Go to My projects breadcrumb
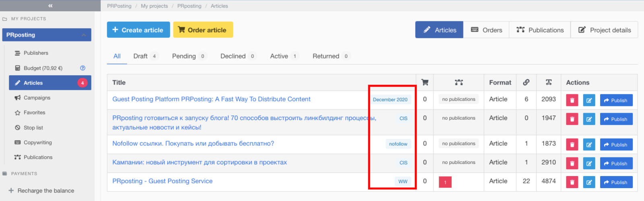644x201 pixels. [154, 6]
